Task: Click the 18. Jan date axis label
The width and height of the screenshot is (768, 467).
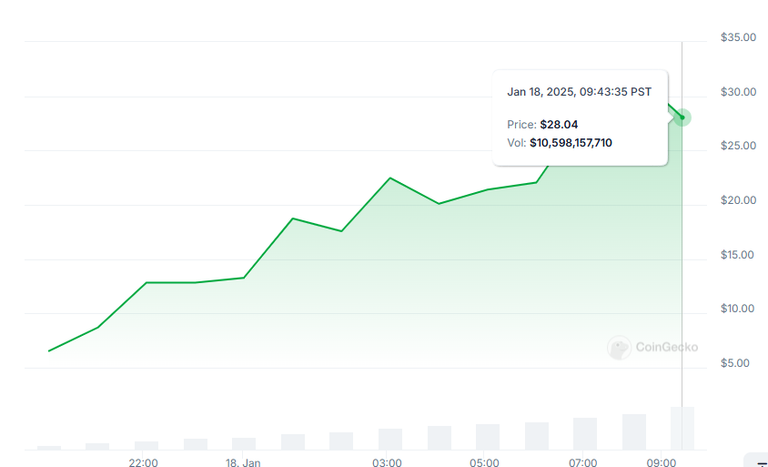Action: (x=243, y=462)
